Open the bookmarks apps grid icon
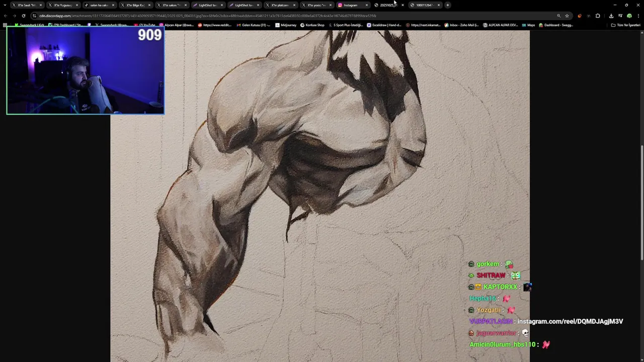This screenshot has width=644, height=362. click(x=5, y=25)
